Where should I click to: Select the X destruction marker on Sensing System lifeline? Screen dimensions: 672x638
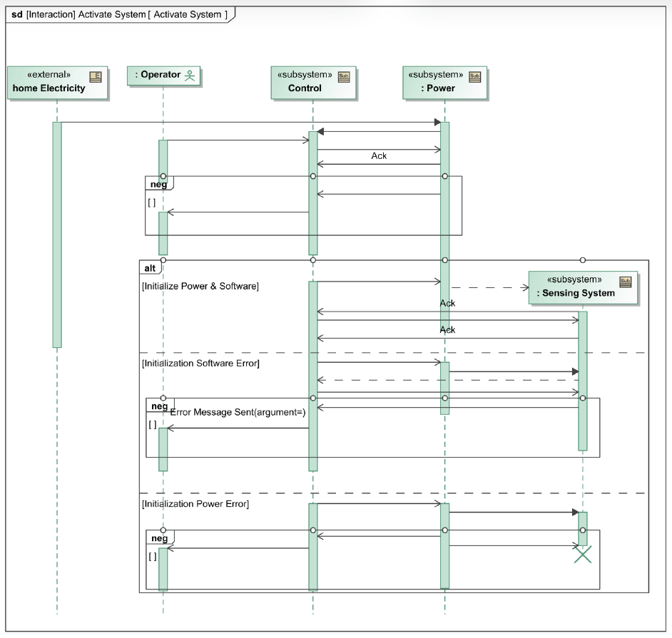tap(583, 554)
